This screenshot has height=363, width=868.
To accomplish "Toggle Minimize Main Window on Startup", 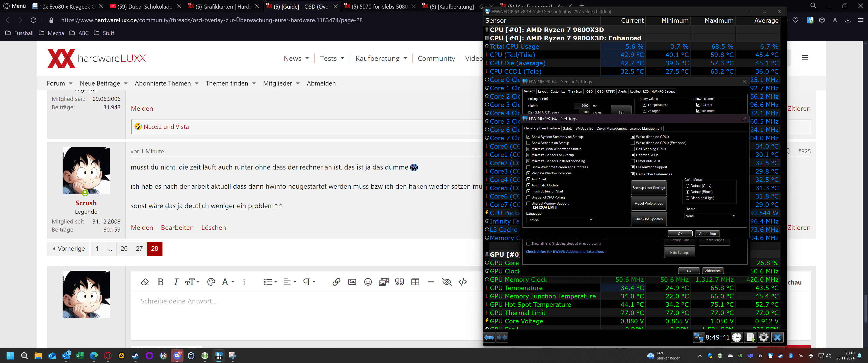I will [528, 149].
